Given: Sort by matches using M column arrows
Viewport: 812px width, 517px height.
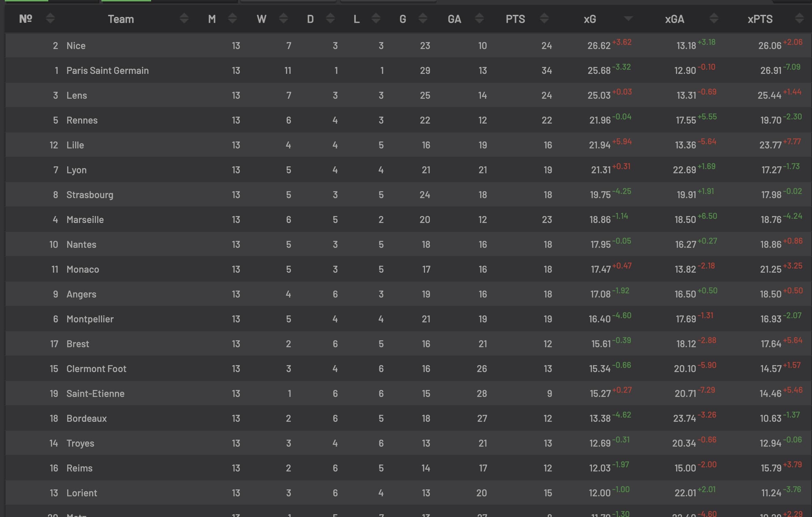Looking at the screenshot, I should coord(232,18).
